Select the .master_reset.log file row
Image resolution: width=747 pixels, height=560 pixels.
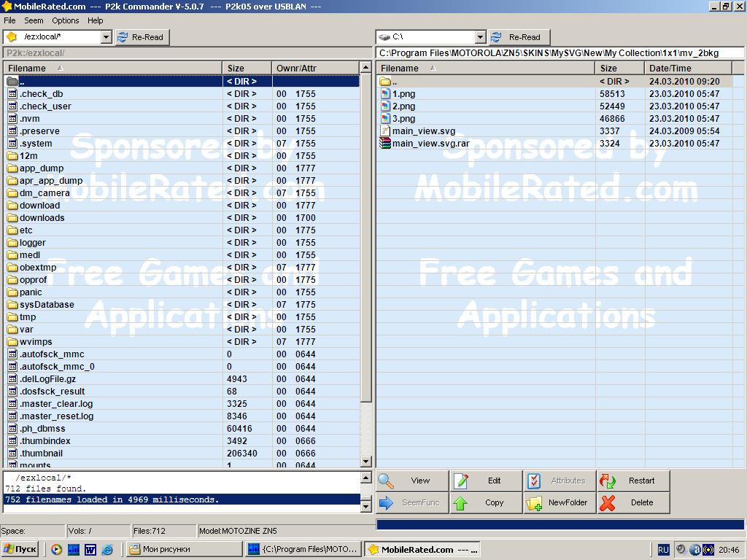click(182, 416)
